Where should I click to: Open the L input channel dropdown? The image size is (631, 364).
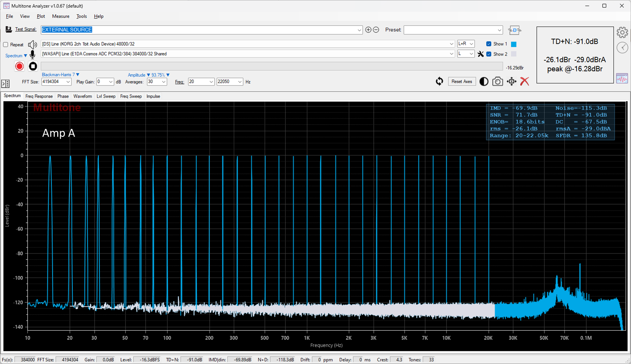[471, 54]
